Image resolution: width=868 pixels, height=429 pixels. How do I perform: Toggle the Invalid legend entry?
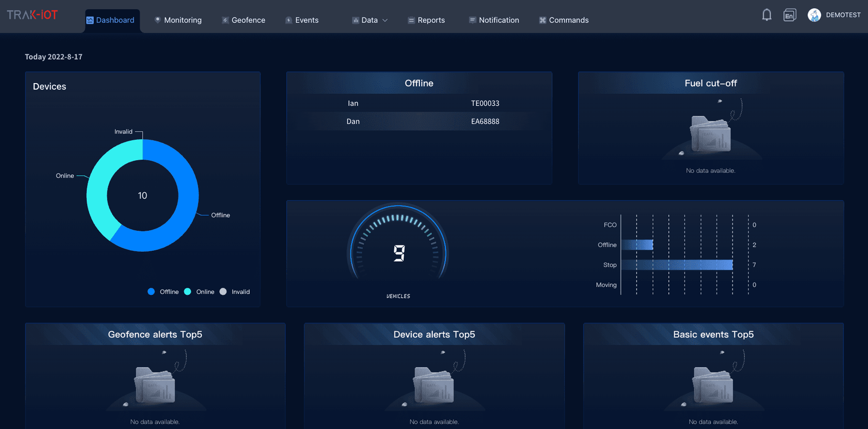235,292
